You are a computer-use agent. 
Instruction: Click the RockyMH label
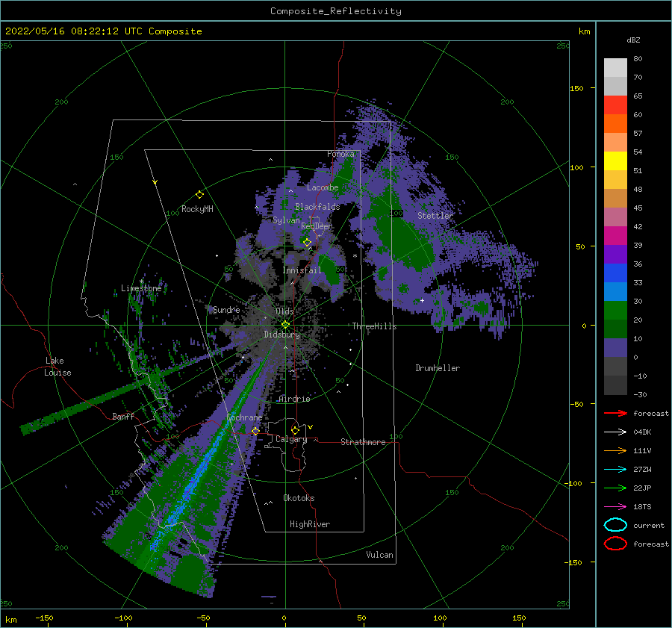click(x=197, y=209)
